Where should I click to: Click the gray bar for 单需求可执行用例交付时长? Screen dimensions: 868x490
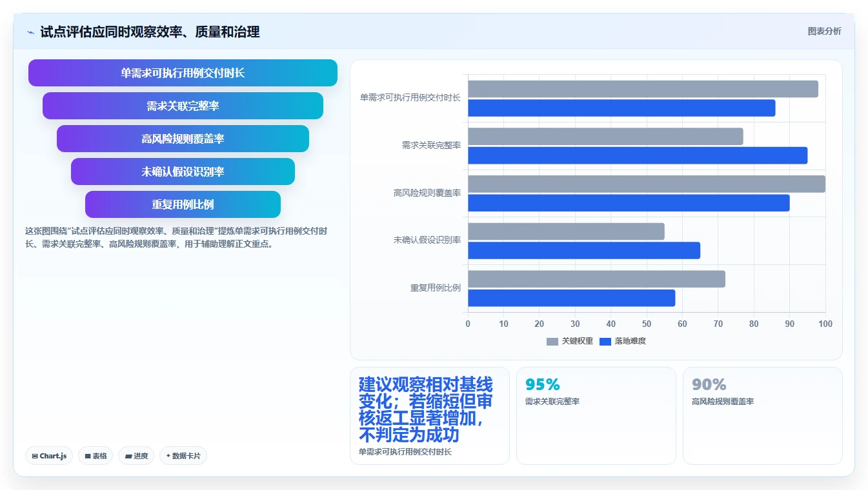643,89
